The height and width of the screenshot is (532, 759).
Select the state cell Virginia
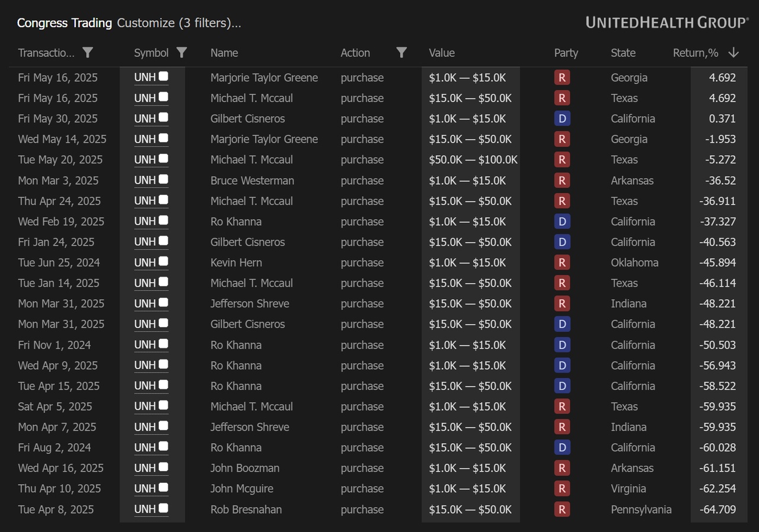[x=629, y=489]
